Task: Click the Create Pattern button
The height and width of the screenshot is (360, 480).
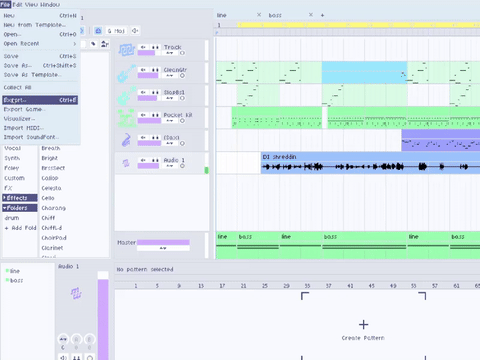Action: point(363,330)
